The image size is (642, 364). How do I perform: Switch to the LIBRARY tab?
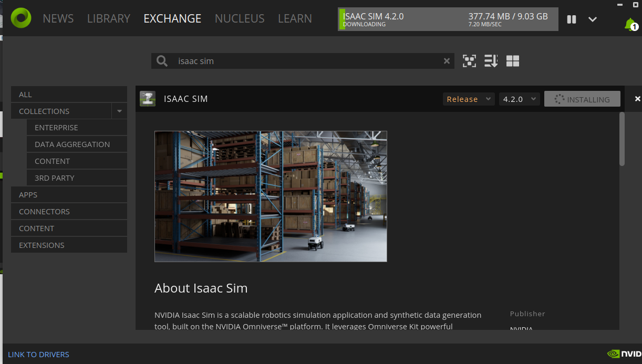point(108,18)
